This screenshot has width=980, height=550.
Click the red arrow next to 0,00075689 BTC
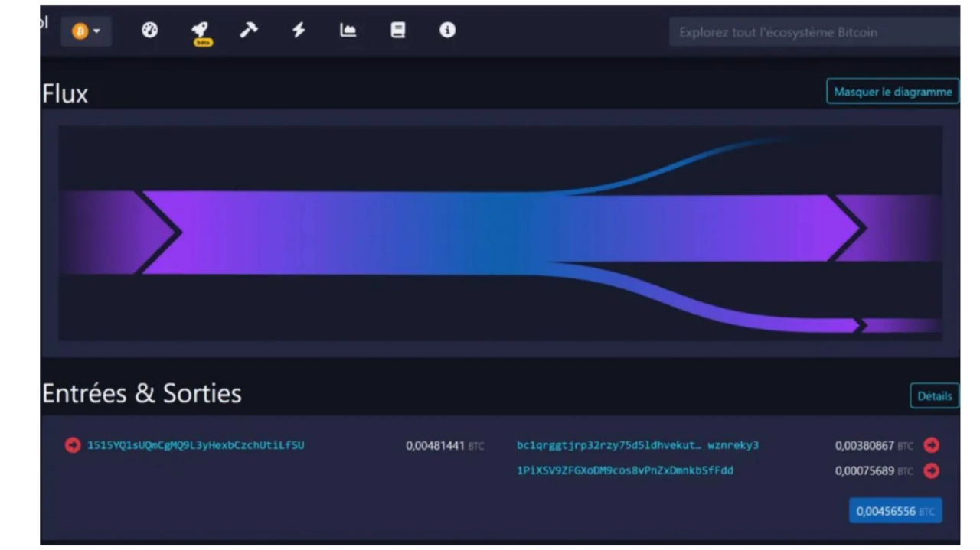pos(931,470)
